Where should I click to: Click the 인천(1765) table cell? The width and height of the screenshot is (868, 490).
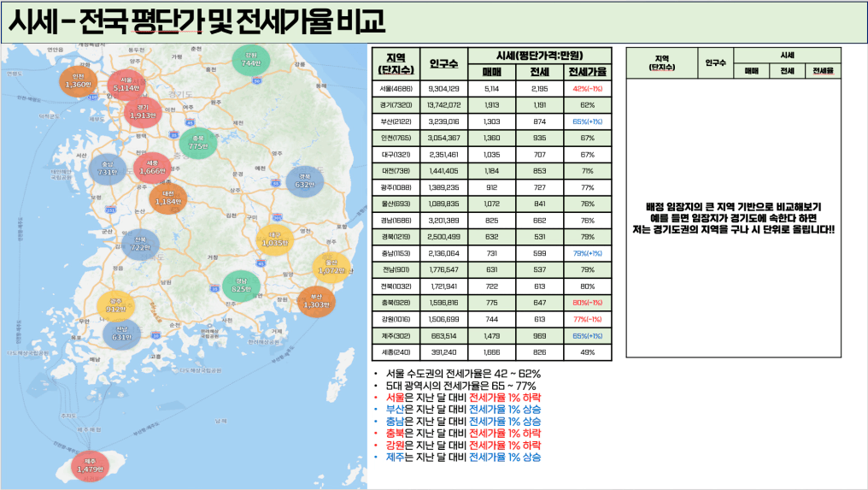pos(396,138)
